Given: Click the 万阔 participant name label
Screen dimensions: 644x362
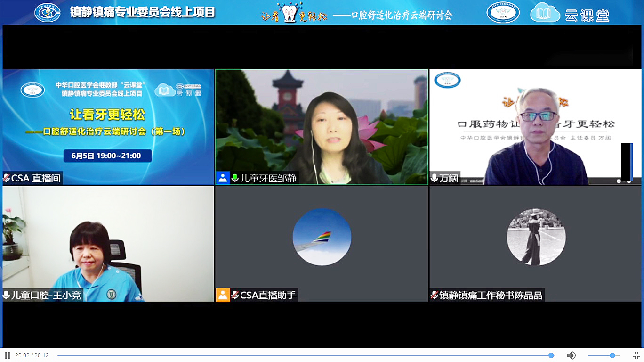Looking at the screenshot, I should pos(449,178).
